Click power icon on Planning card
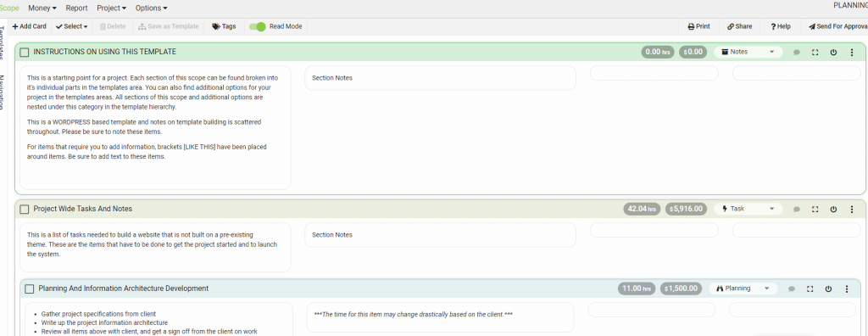The width and height of the screenshot is (868, 336). [828, 288]
